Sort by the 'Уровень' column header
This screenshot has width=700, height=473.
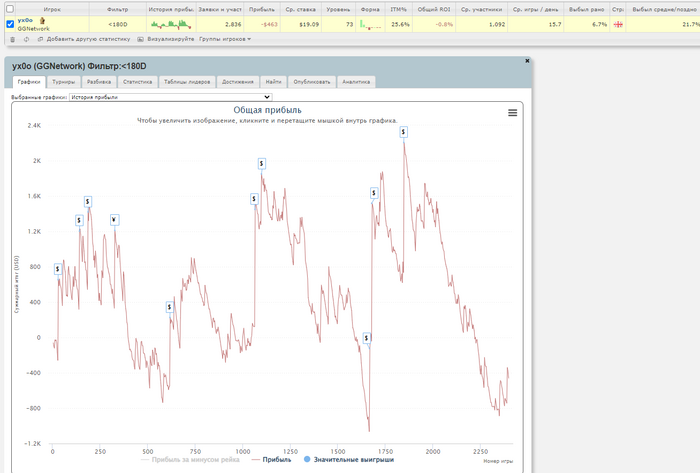[x=338, y=9]
